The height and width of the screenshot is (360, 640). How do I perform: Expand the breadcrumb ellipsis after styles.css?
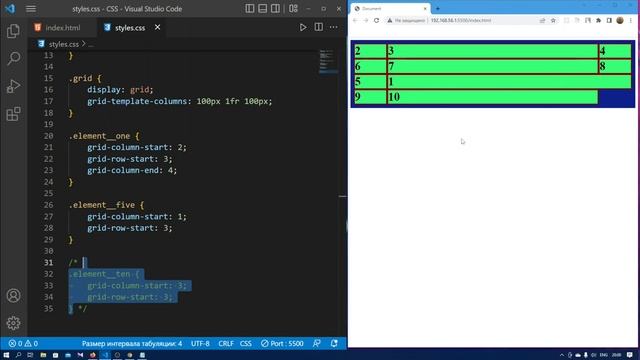[x=91, y=44]
